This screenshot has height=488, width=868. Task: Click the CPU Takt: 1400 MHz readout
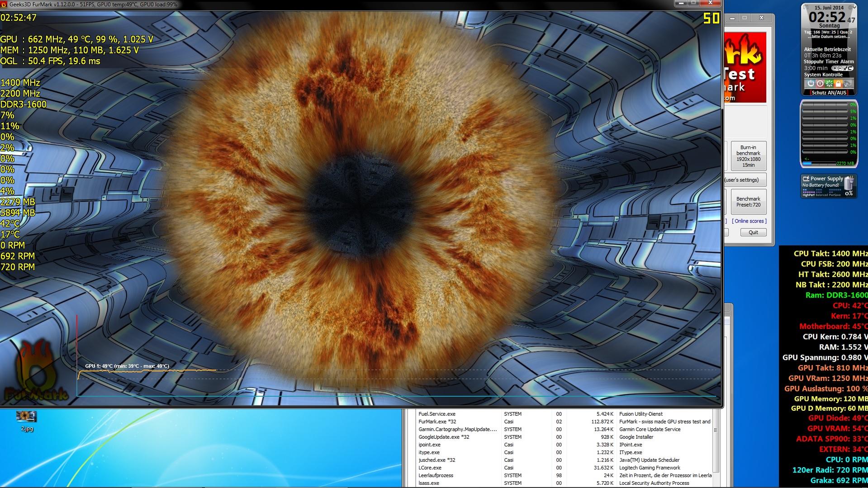point(830,253)
